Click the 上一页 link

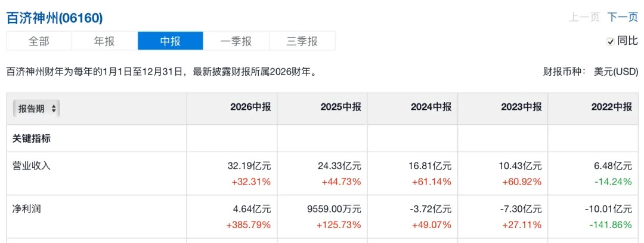click(x=584, y=17)
